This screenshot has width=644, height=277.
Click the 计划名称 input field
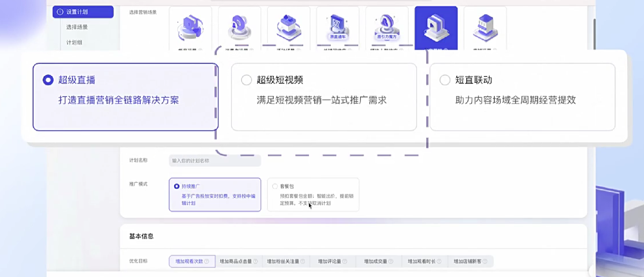pyautogui.click(x=215, y=160)
